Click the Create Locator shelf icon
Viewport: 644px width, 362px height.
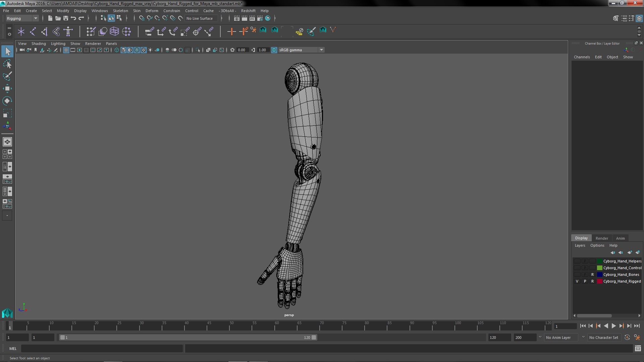pos(21,32)
